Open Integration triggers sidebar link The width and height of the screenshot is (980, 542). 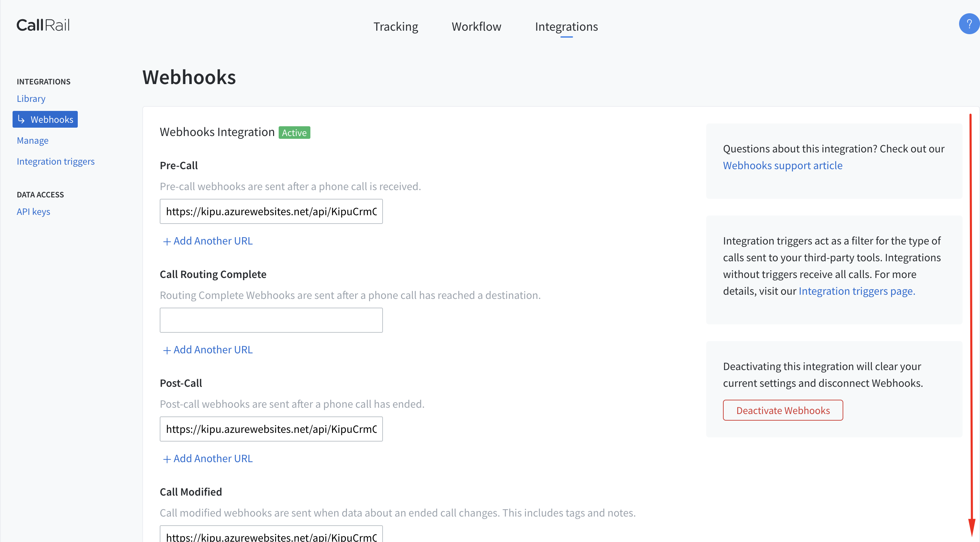click(x=55, y=161)
